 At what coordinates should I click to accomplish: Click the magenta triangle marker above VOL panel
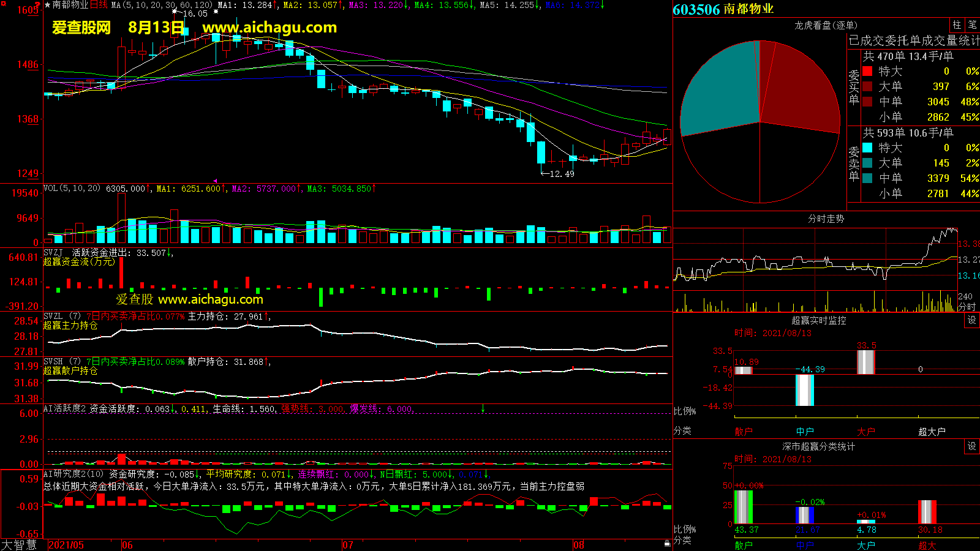coord(215,181)
